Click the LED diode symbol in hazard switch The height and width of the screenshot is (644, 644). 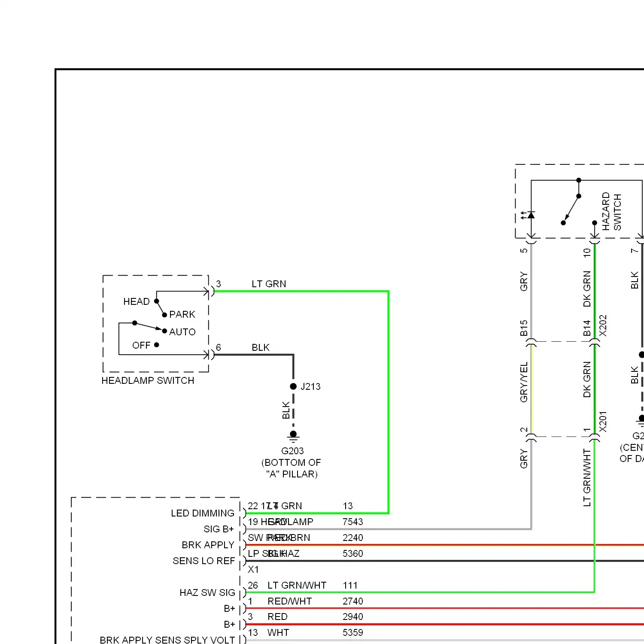(x=528, y=215)
